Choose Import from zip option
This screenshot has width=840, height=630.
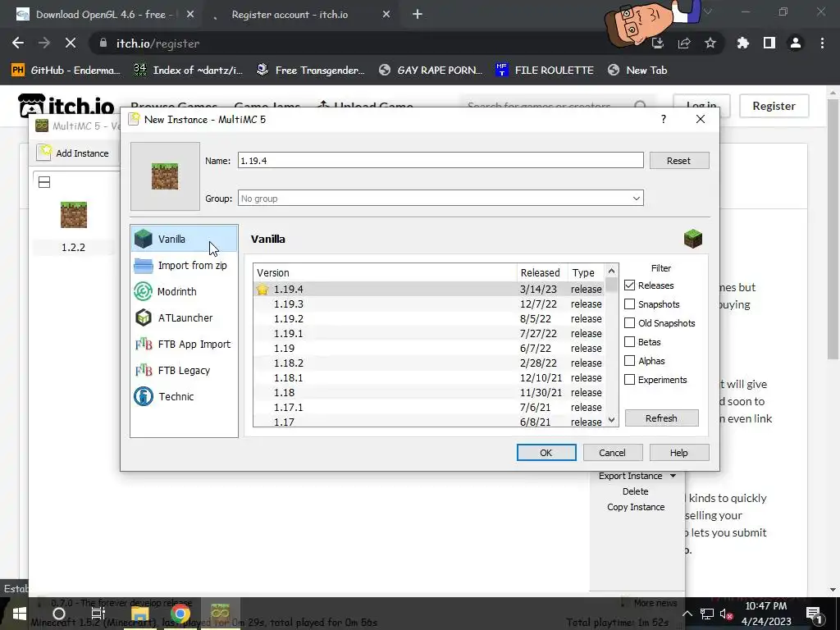[184, 265]
